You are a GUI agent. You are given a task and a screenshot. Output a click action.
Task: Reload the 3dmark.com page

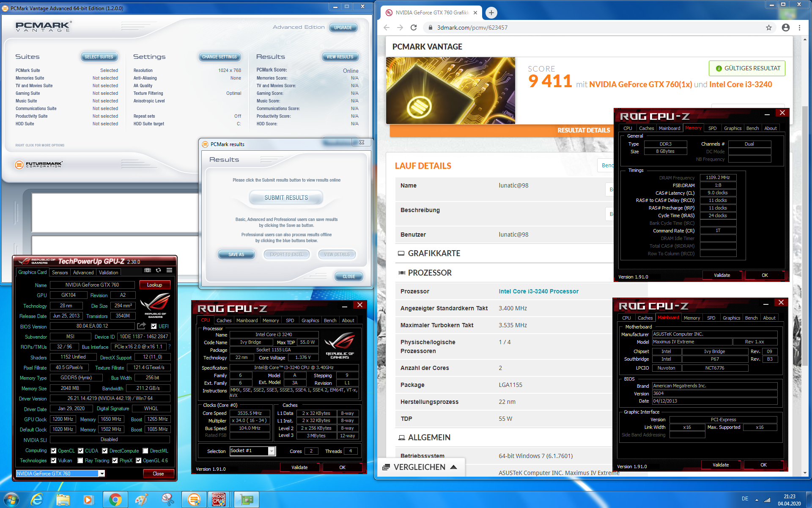(x=414, y=28)
